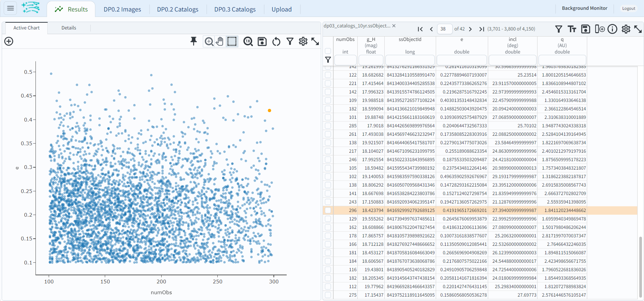Open the DP0.2 Catalogs tab

pos(178,9)
